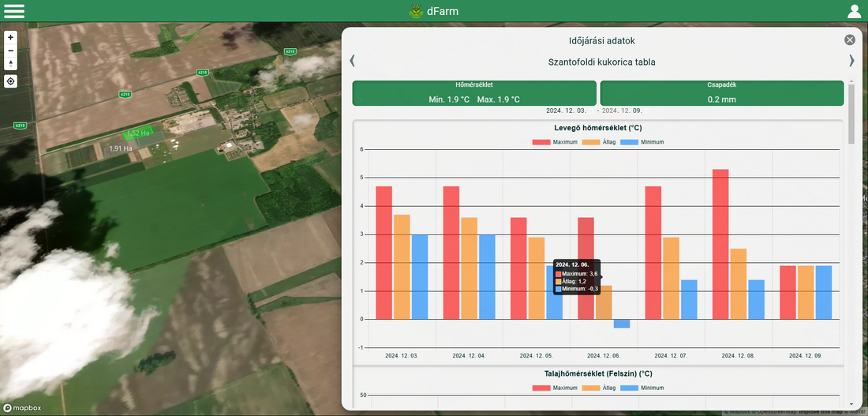
Task: Go to previous field with left chevron
Action: [x=352, y=61]
